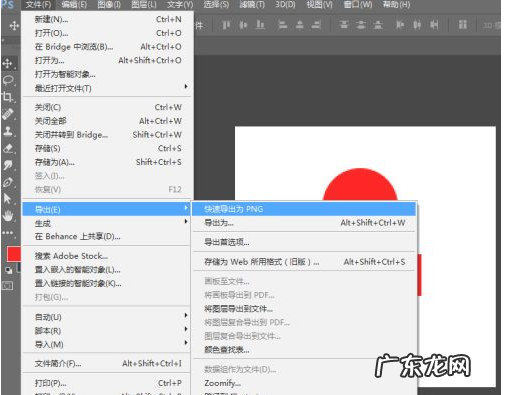Open the 选择(S) menu
This screenshot has height=395, width=509.
tap(216, 5)
